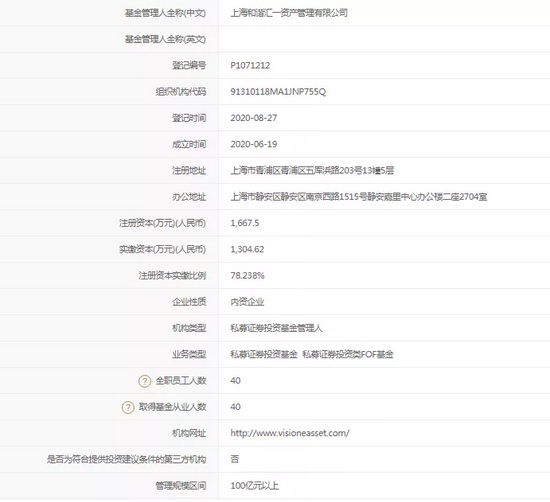Select company name 上海和谐汇一资产管理有限公司
The height and width of the screenshot is (502, 550).
289,13
